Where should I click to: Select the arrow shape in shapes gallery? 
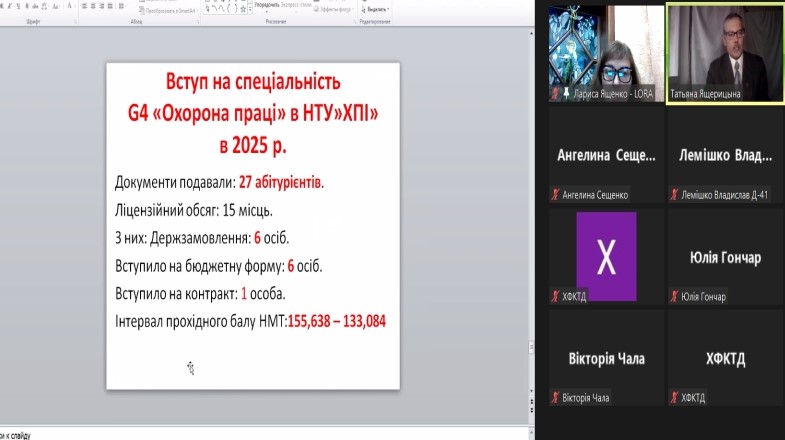click(x=208, y=9)
